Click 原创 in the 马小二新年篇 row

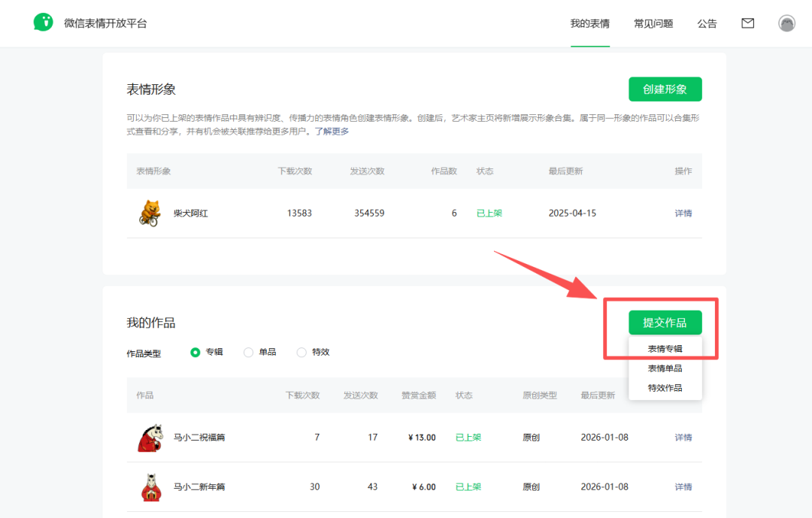[532, 487]
